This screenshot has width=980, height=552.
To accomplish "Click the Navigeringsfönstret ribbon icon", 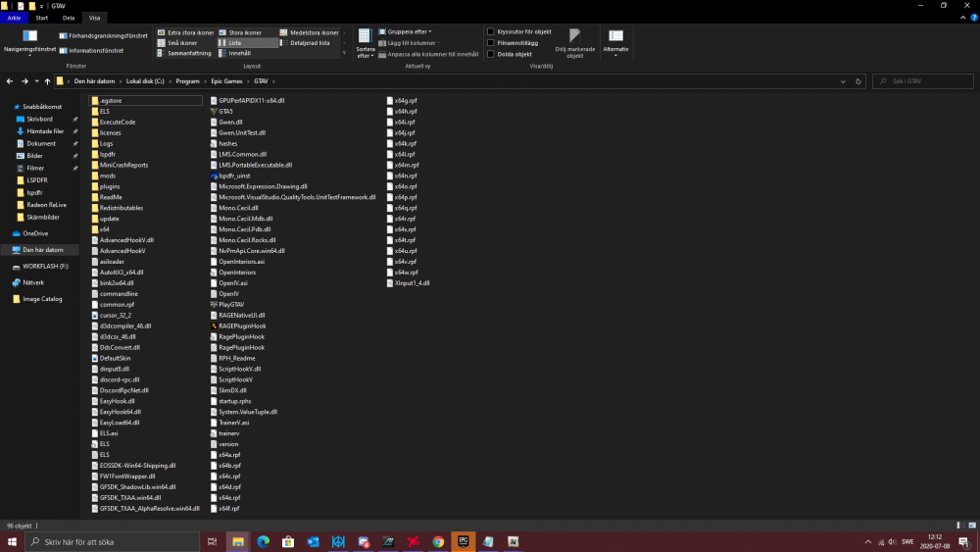I will [29, 36].
